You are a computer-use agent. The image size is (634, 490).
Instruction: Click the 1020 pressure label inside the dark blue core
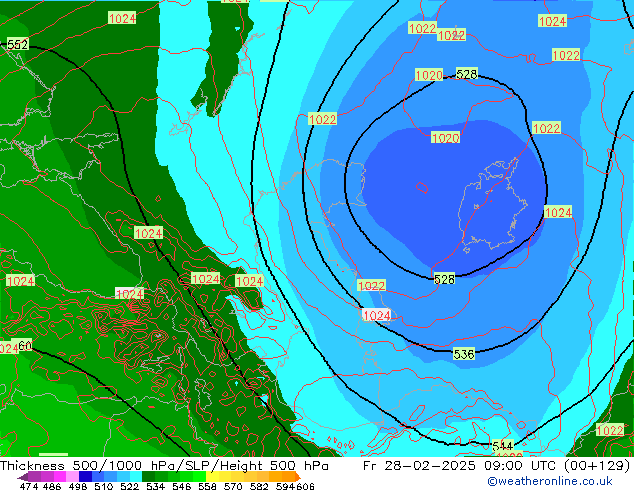(446, 138)
